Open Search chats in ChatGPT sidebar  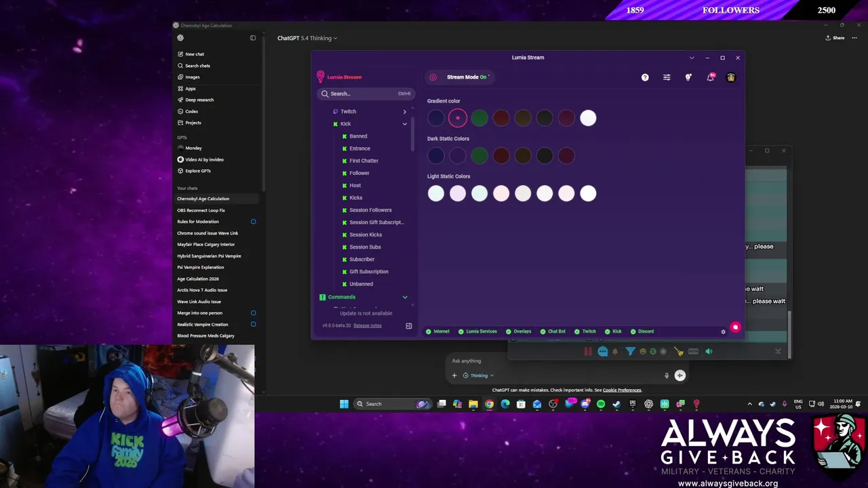pos(193,66)
